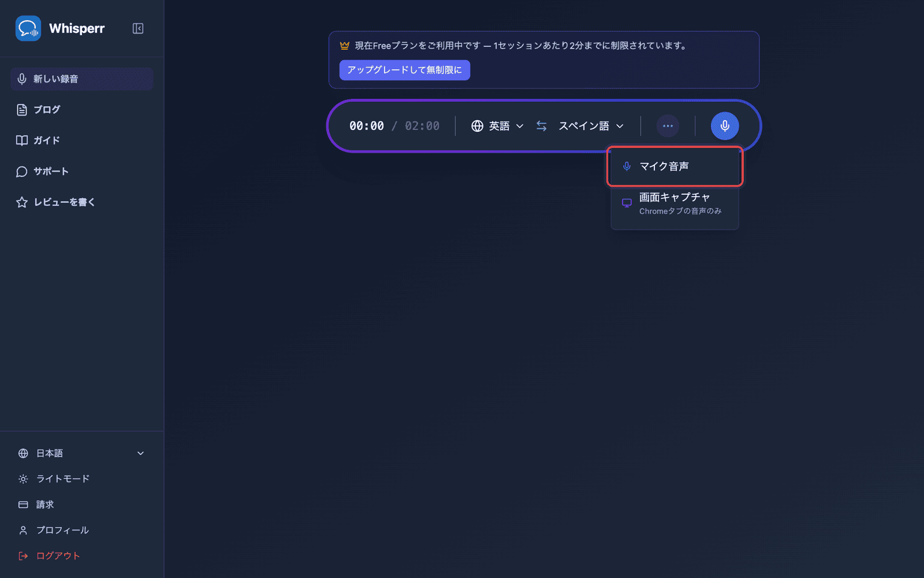
Task: Click the three-dots more options button
Action: click(668, 126)
